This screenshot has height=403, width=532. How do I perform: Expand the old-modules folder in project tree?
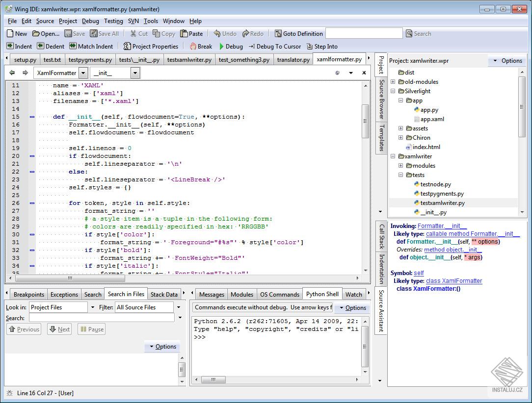393,82
